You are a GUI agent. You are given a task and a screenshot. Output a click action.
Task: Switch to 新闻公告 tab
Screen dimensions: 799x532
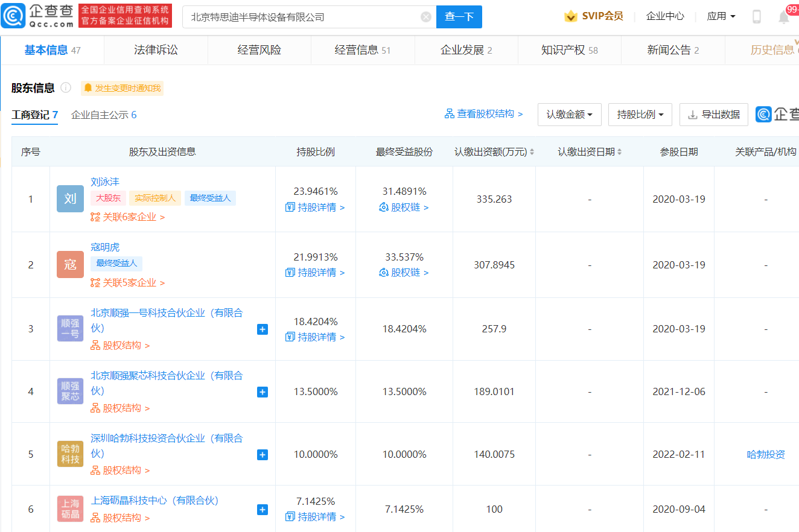coord(673,50)
